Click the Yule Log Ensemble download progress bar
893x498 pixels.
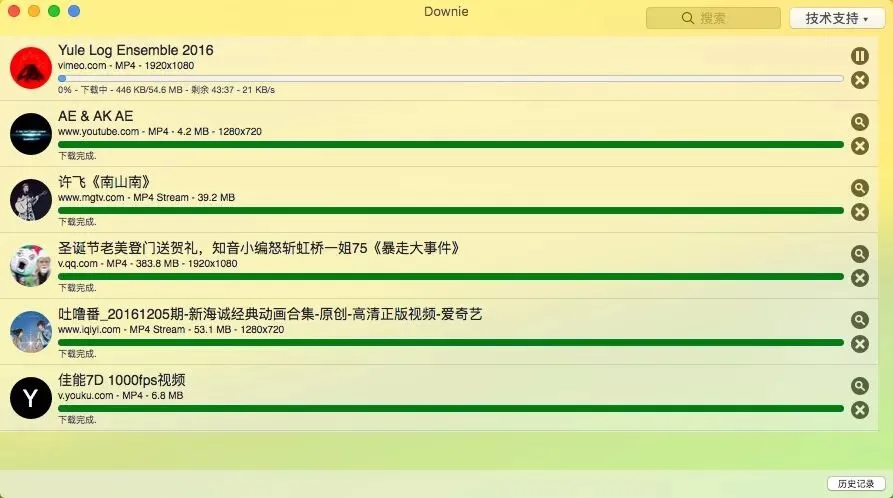pyautogui.click(x=450, y=79)
